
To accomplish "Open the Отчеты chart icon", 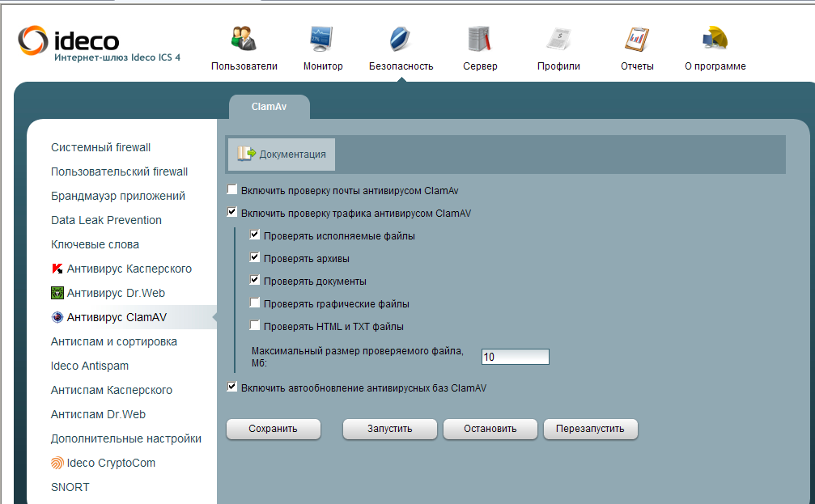I will [637, 39].
